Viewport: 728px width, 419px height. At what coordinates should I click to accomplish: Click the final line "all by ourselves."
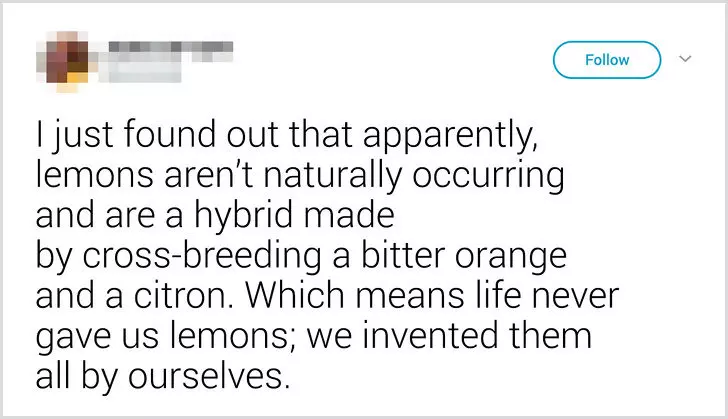pos(163,376)
